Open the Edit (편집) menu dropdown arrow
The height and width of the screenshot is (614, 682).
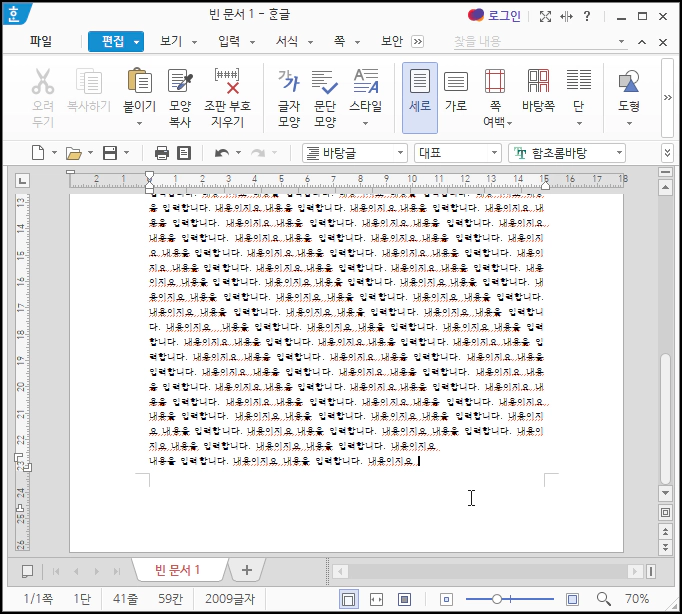coord(137,42)
